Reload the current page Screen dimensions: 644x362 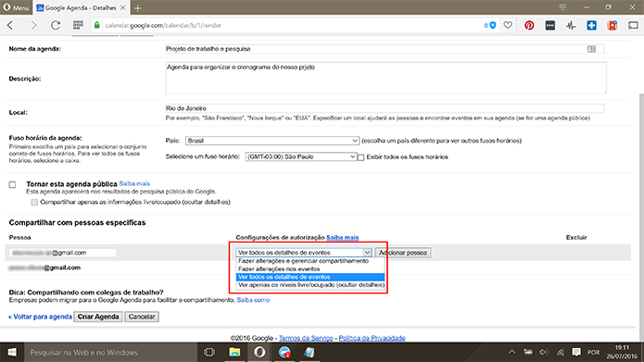(x=56, y=25)
